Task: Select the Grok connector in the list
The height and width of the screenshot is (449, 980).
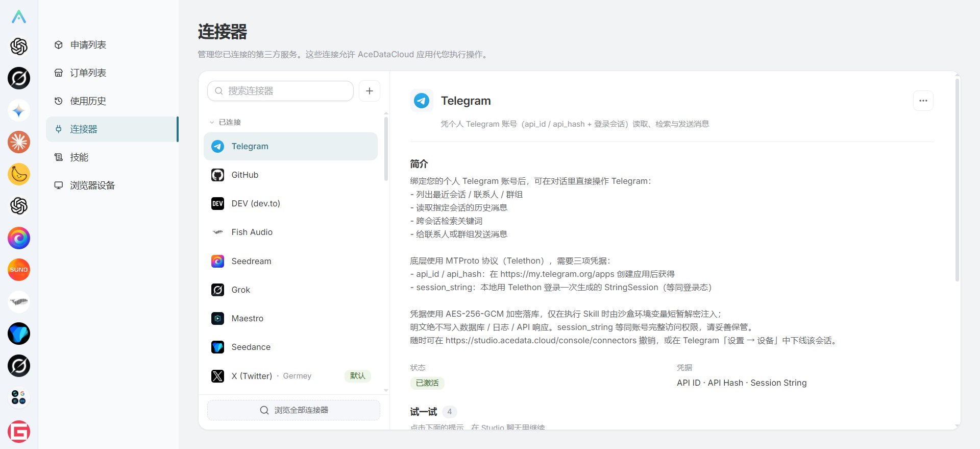Action: (x=290, y=290)
